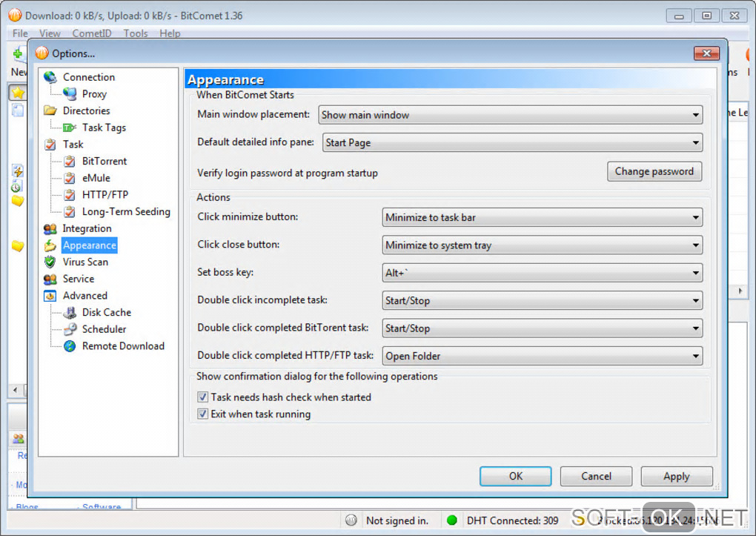Viewport: 756px width, 536px height.
Task: Click the eMule task icon
Action: coord(70,178)
